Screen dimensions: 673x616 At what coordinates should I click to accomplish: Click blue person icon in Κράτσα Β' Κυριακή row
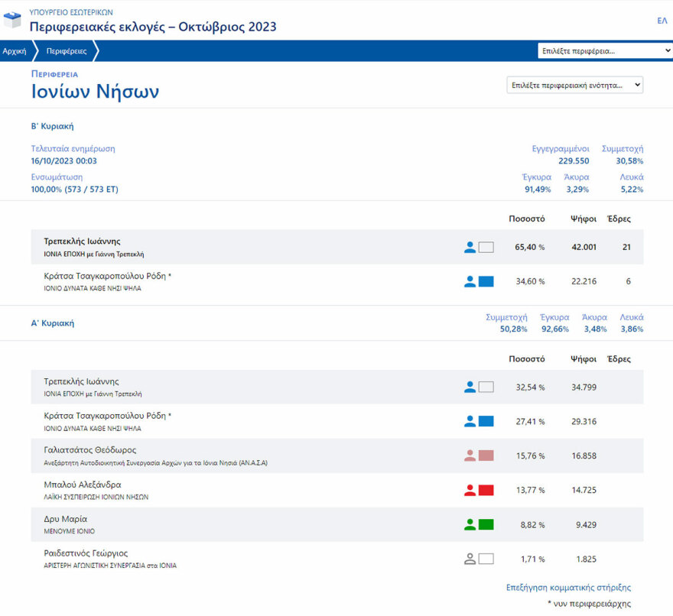470,281
